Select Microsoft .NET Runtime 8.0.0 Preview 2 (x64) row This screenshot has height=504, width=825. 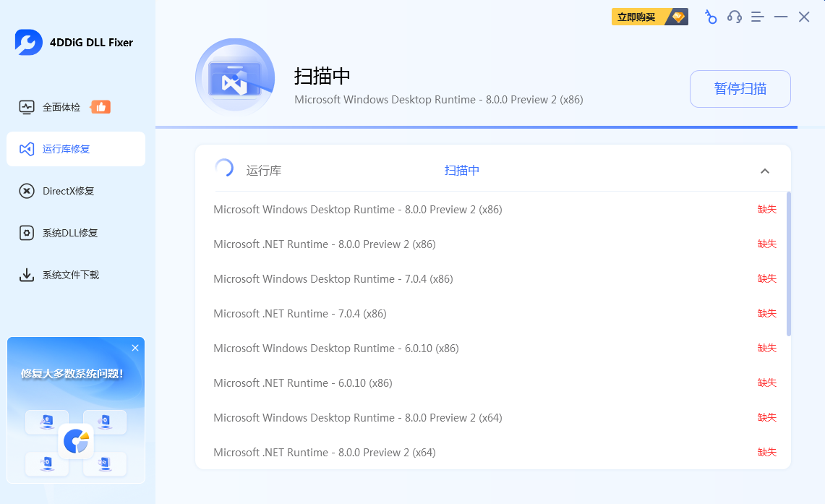click(x=495, y=453)
